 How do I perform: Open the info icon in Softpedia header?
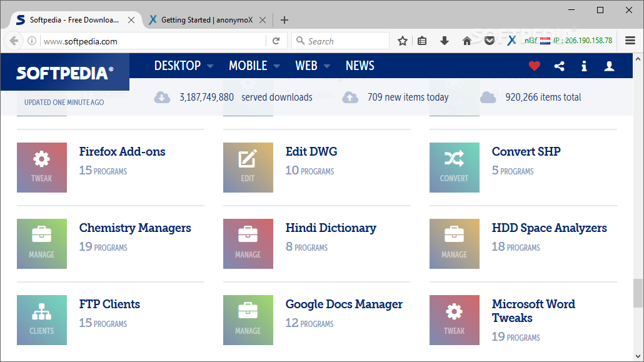coord(584,66)
